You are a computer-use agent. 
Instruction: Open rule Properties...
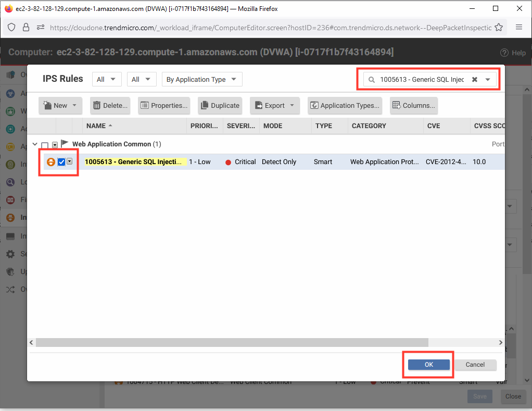(164, 106)
